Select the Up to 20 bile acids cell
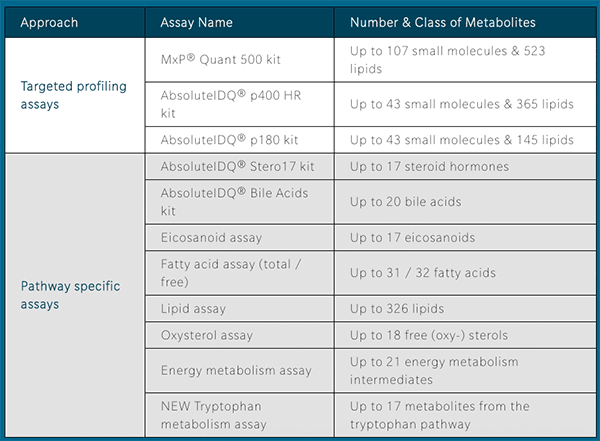Image resolution: width=600 pixels, height=441 pixels. point(405,201)
